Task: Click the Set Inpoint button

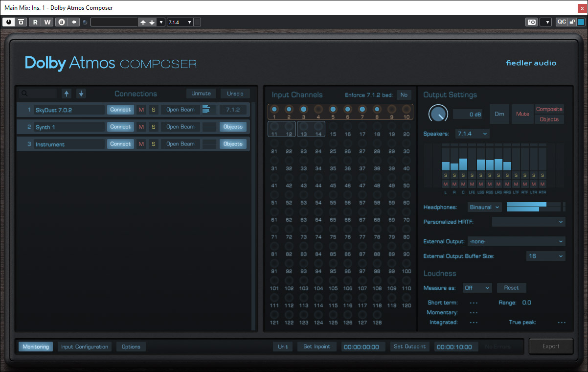Action: 317,347
